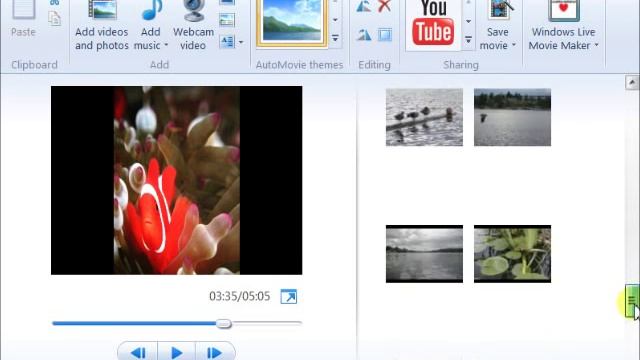This screenshot has width=640, height=360.
Task: Expand the Sharing options gallery
Action: point(469,40)
